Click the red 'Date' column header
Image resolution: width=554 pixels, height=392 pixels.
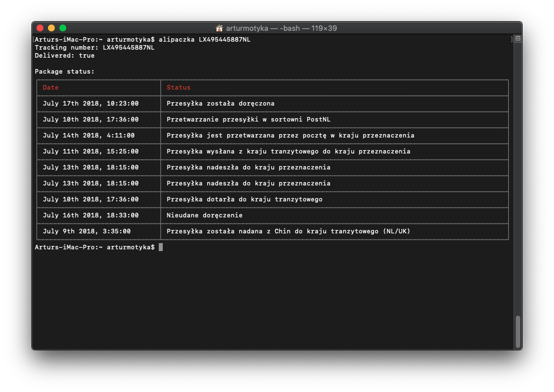pos(50,87)
